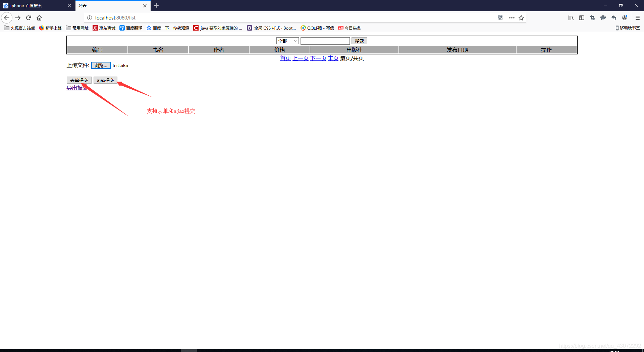Open the Firefox hamburger menu
644x352 pixels.
(x=638, y=18)
